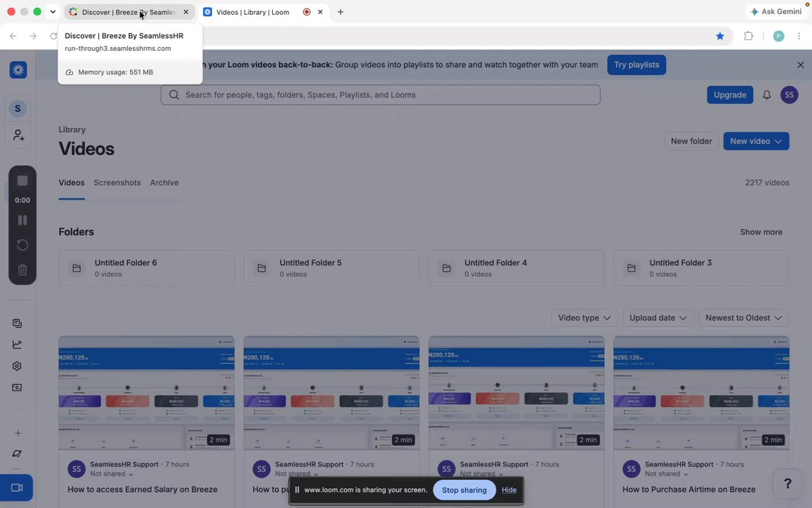Open the SS profile avatar at top right
The height and width of the screenshot is (508, 812).
click(789, 95)
